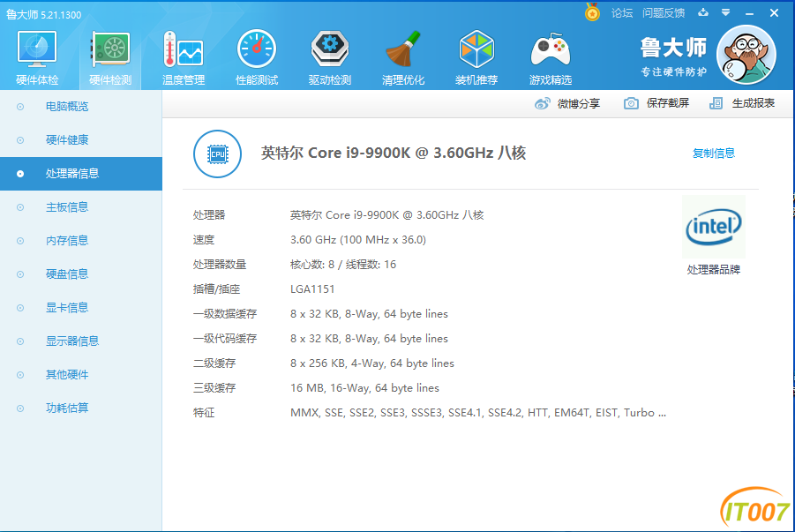Click the 鲁大师 mascot avatar
Image resolution: width=795 pixels, height=532 pixels.
coord(746,55)
